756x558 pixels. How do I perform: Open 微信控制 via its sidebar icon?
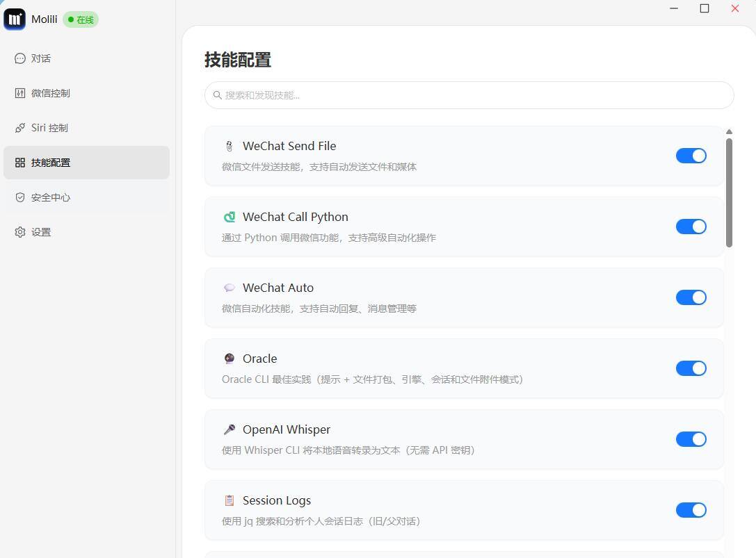[19, 93]
